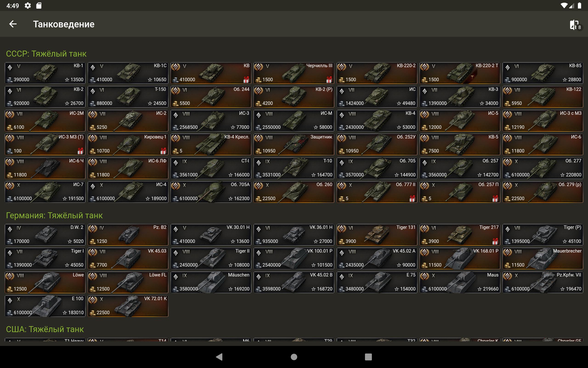Click the СССР: Тяжёлый танк section header
The height and width of the screenshot is (368, 588).
click(46, 54)
